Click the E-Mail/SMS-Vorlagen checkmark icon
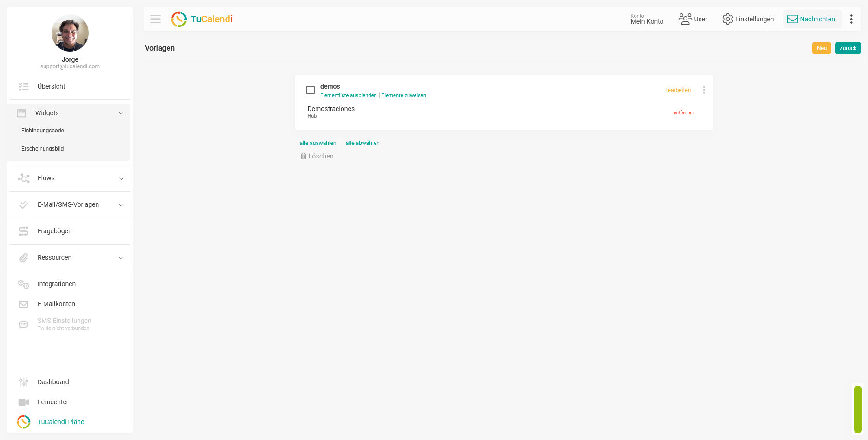Screen dimensions: 868x440 [24, 204]
